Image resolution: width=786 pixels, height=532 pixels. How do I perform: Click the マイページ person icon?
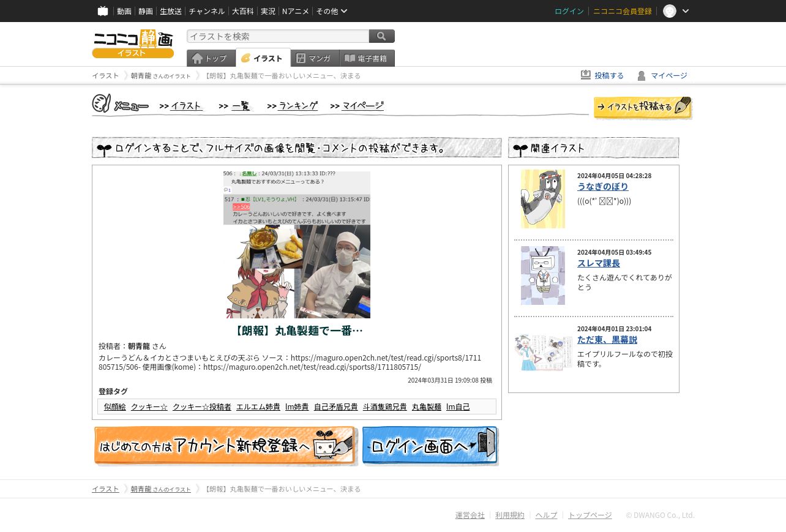coord(642,75)
